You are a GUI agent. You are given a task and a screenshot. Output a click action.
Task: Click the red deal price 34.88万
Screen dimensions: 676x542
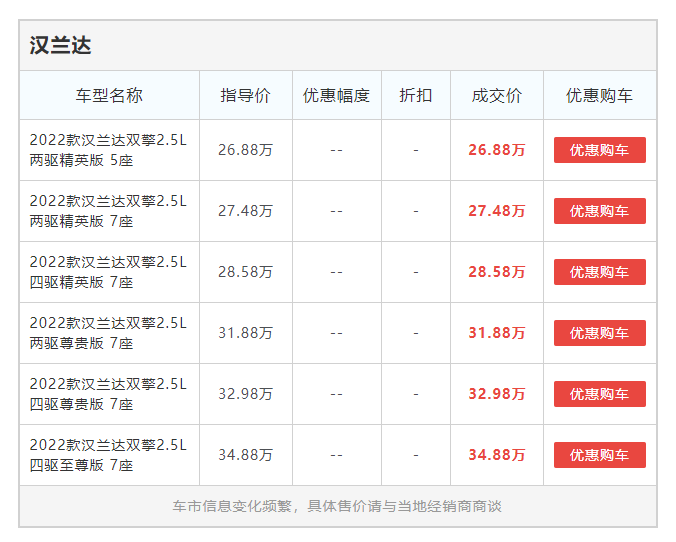(497, 455)
